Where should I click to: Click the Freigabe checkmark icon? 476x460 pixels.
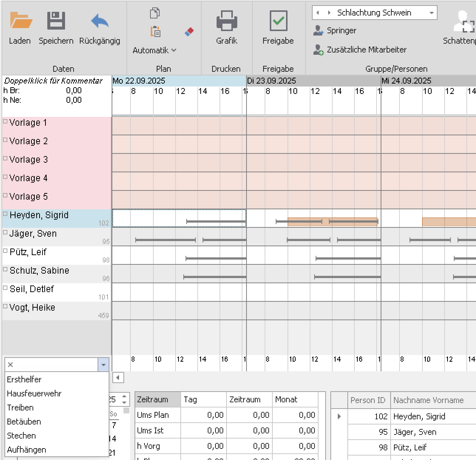coord(278,21)
